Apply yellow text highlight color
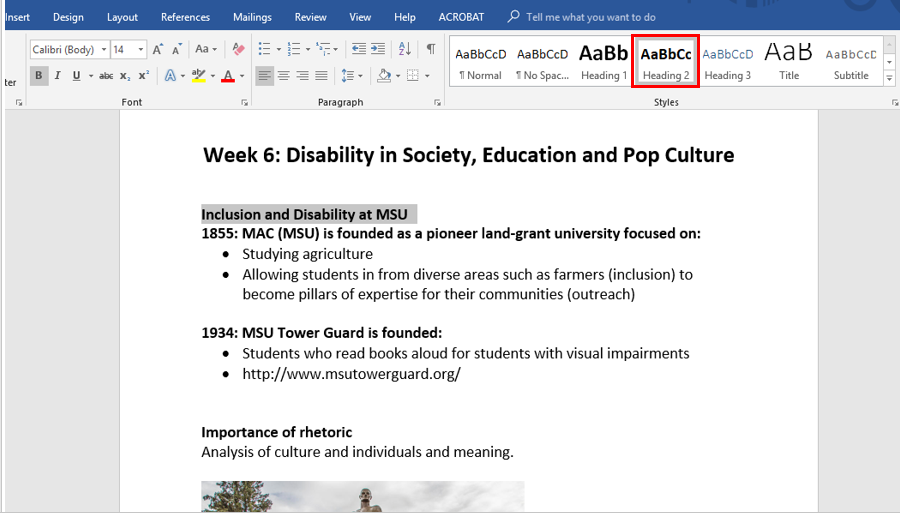The width and height of the screenshot is (900, 513). click(x=199, y=75)
